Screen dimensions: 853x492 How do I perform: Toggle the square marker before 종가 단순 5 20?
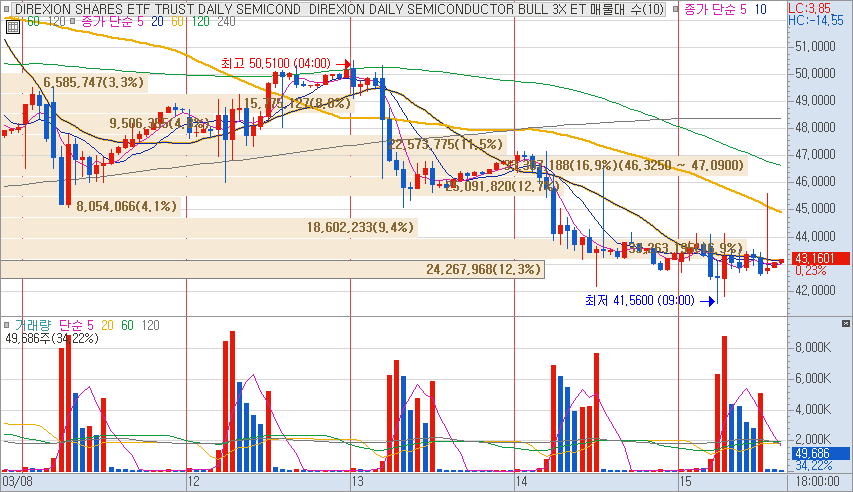(72, 21)
